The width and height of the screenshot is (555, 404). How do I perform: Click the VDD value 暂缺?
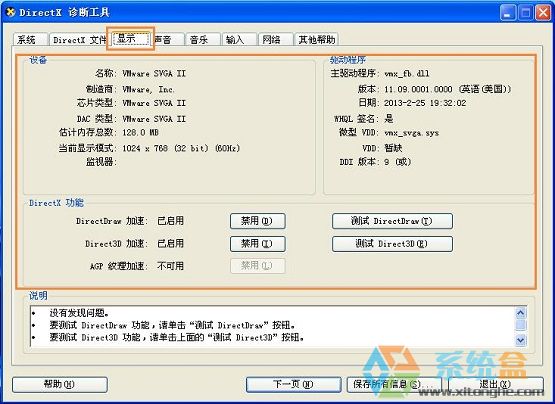[393, 148]
